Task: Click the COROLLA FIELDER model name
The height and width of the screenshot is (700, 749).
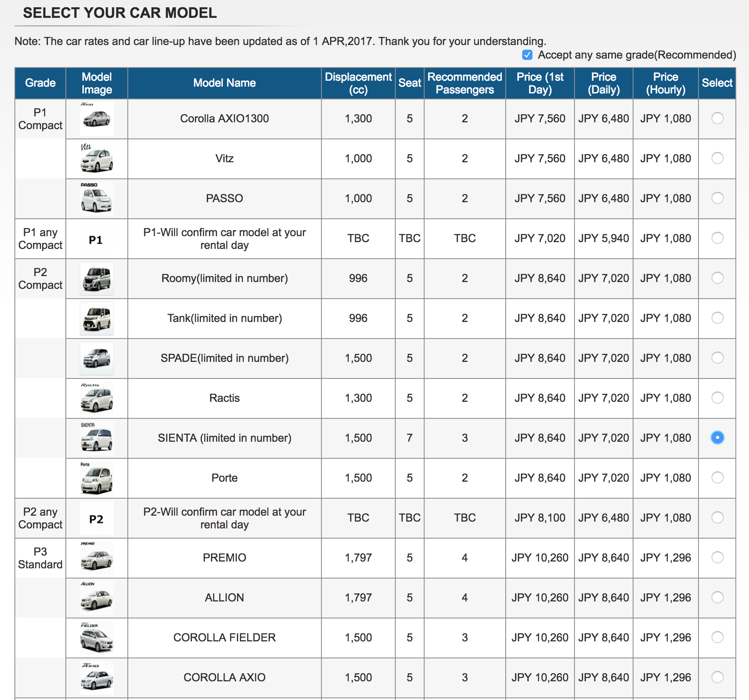Action: 225,638
